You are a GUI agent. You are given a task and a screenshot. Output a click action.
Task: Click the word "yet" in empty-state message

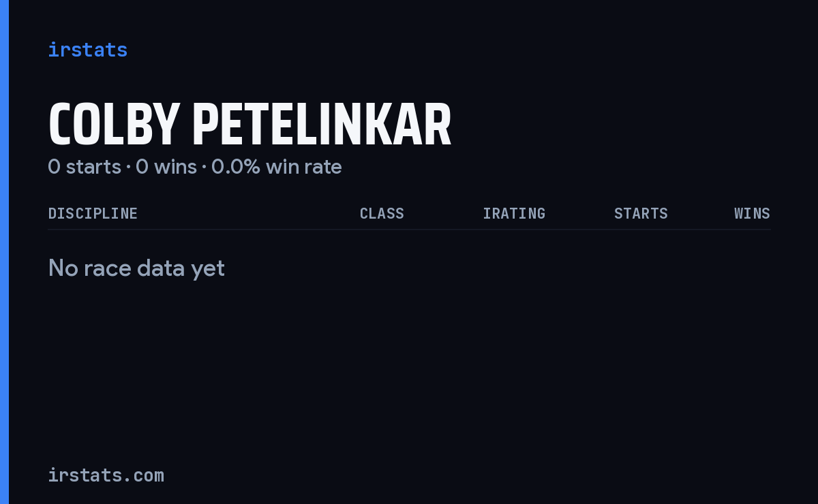[208, 269]
